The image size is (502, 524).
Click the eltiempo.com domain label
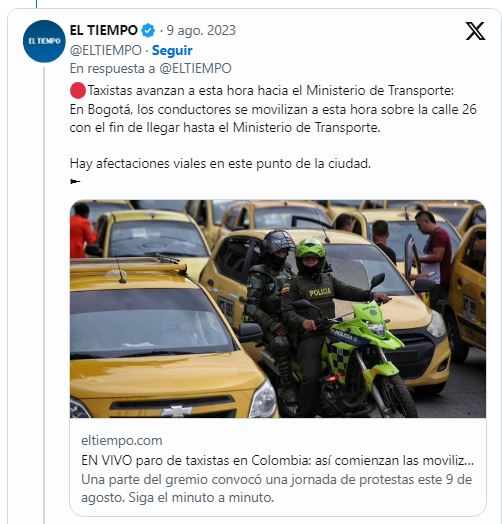click(122, 440)
